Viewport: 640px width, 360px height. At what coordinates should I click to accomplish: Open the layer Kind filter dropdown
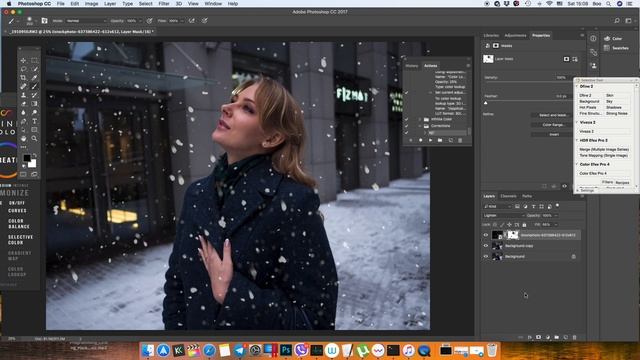pyautogui.click(x=498, y=207)
